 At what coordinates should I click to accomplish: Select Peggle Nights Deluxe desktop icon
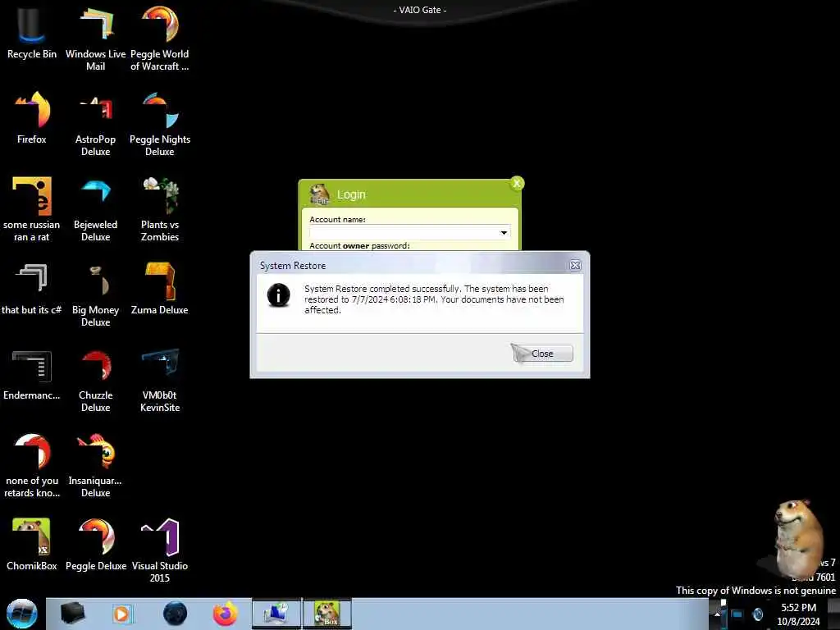[160, 123]
